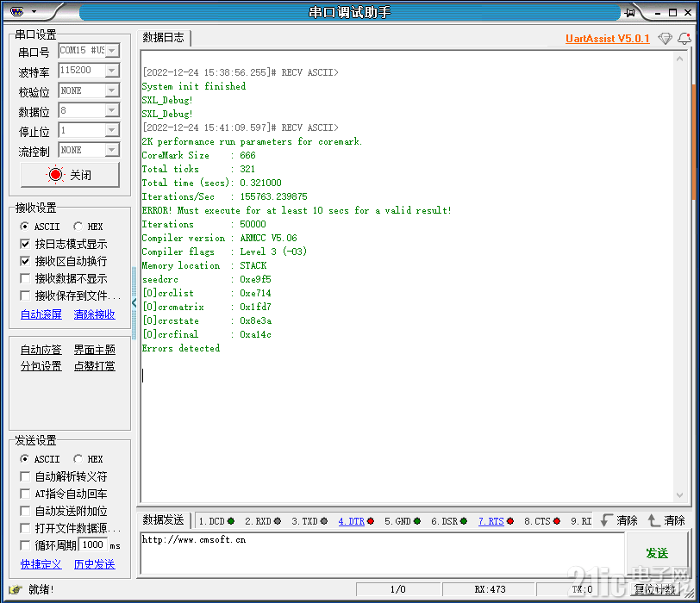Open the 历史发送 link
700x603 pixels.
(94, 564)
